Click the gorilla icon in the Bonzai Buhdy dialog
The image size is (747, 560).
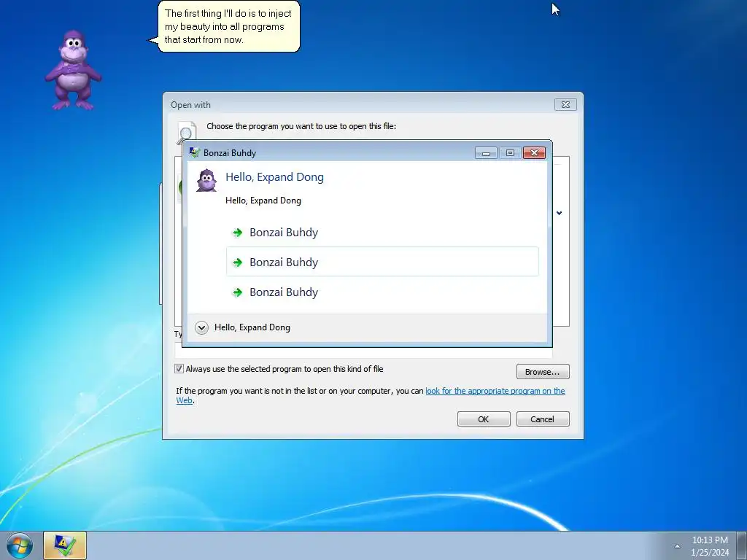pyautogui.click(x=206, y=181)
